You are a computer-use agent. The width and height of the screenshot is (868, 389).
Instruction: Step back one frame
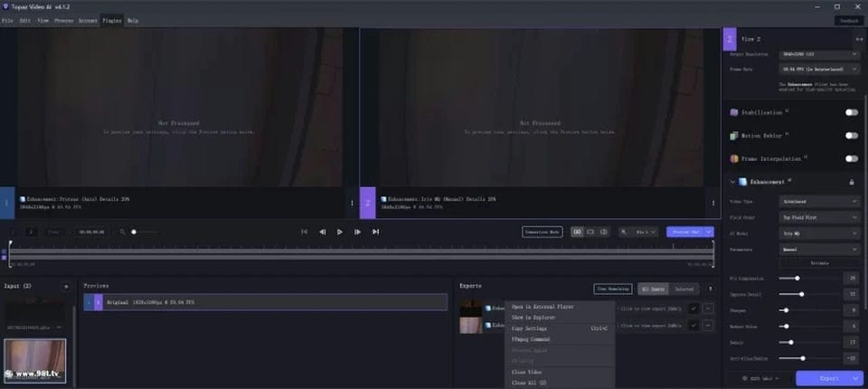click(x=322, y=232)
